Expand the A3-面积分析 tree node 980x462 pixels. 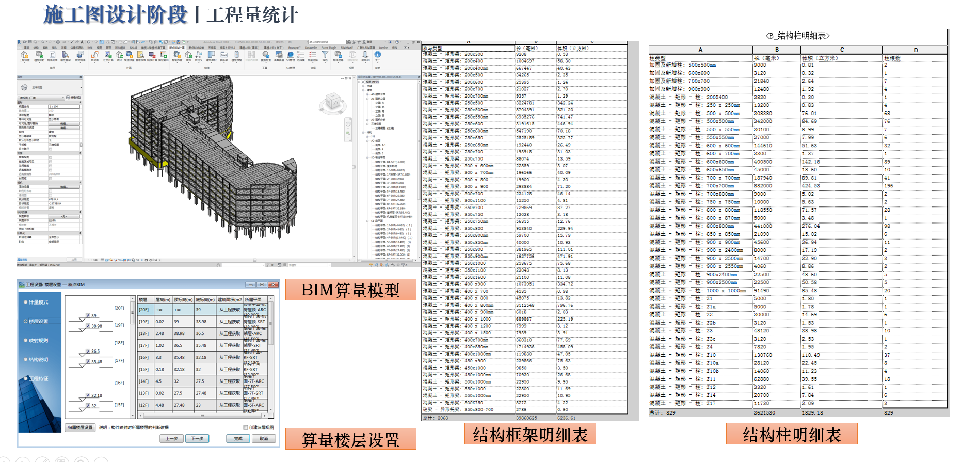pos(367,120)
